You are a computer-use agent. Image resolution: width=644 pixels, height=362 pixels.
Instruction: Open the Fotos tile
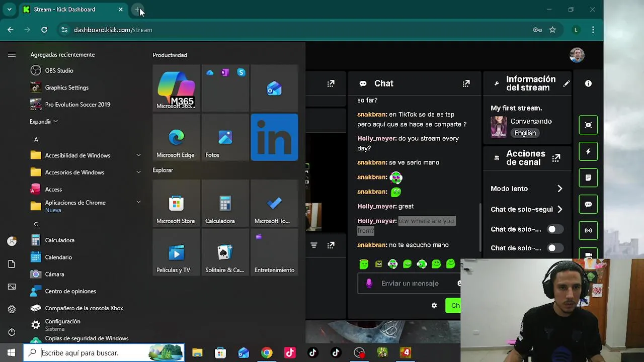point(225,137)
